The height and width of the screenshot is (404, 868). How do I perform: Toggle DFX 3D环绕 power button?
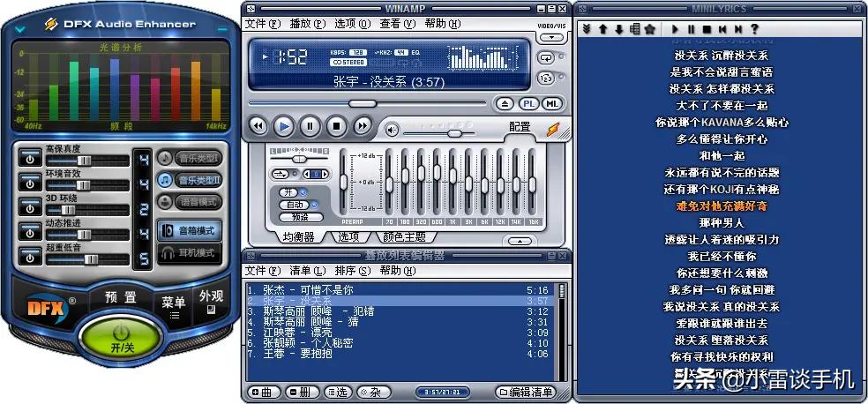point(31,206)
